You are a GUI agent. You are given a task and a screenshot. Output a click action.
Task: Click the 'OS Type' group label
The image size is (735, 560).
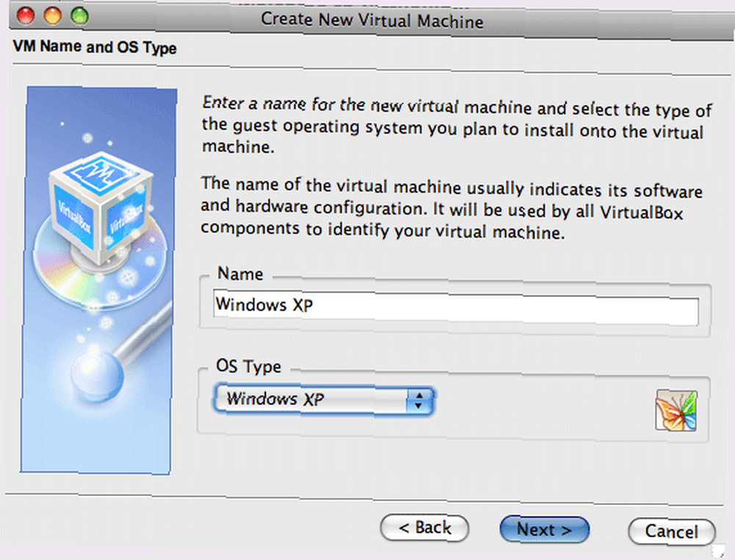pos(248,366)
